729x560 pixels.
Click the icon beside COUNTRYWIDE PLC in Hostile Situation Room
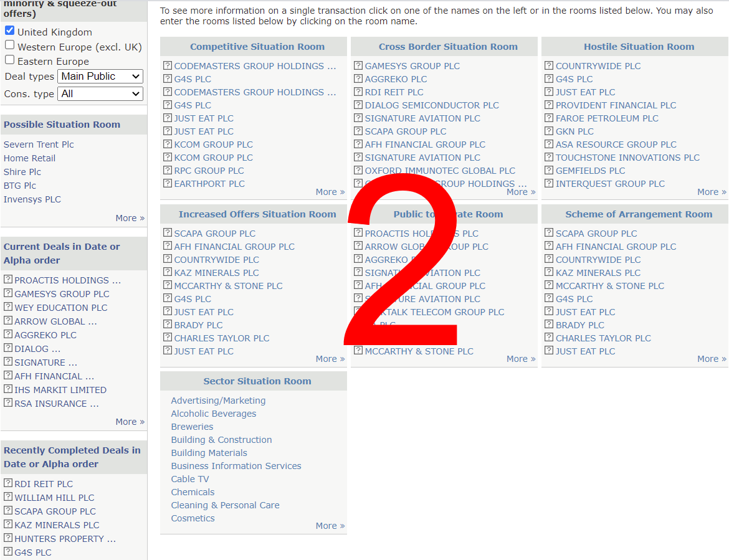pos(549,65)
